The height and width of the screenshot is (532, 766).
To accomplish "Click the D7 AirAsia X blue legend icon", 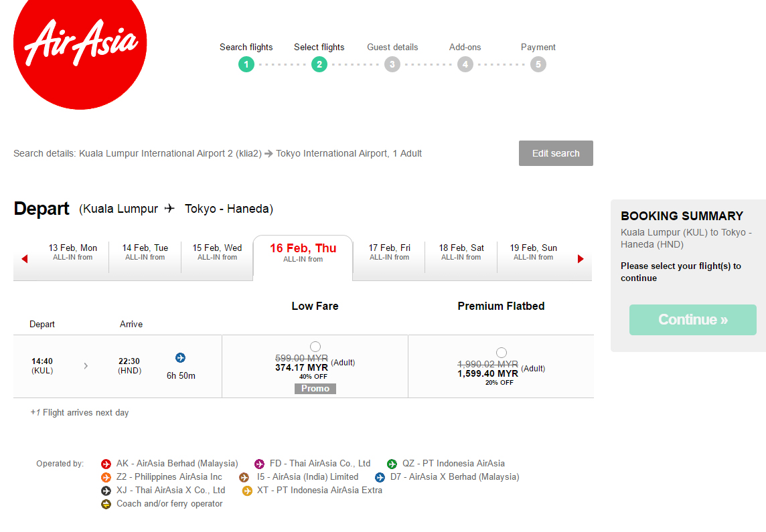I will click(x=380, y=477).
